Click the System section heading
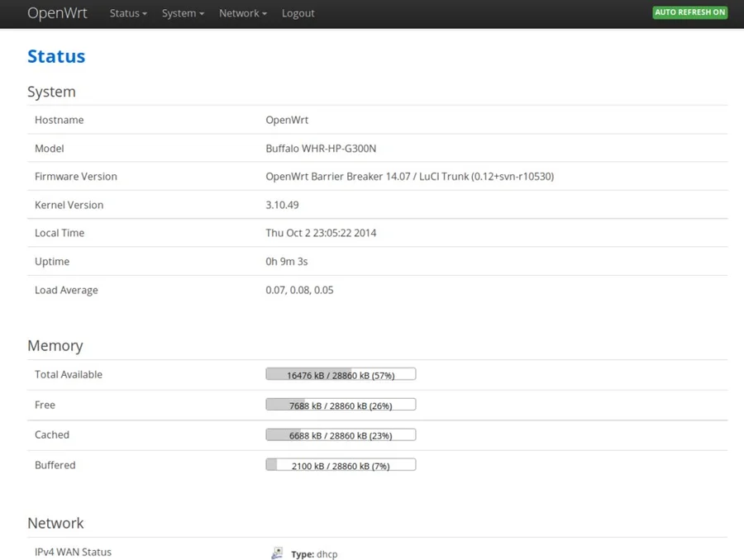 click(51, 92)
